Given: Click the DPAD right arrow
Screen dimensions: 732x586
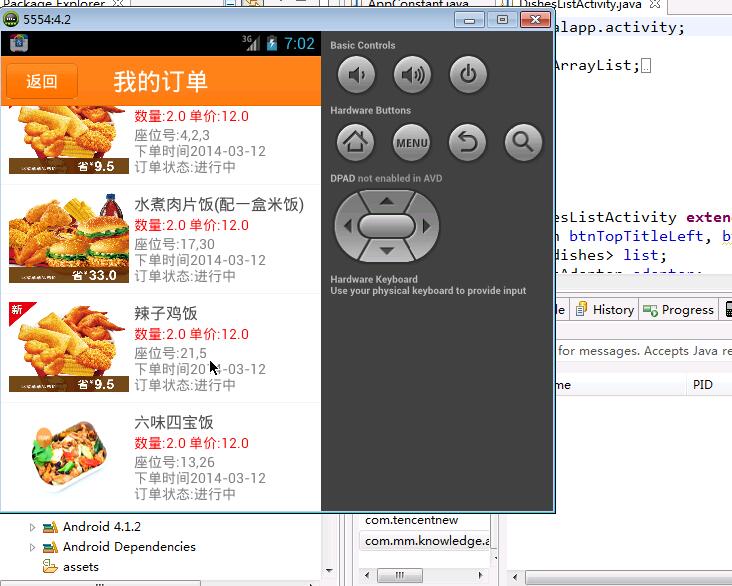Looking at the screenshot, I should click(426, 226).
